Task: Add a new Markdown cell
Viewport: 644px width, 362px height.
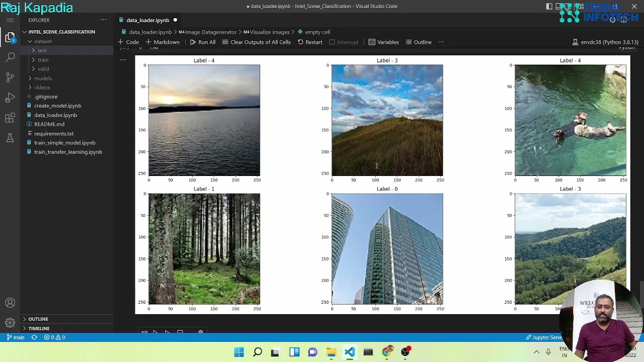Action: click(x=163, y=42)
